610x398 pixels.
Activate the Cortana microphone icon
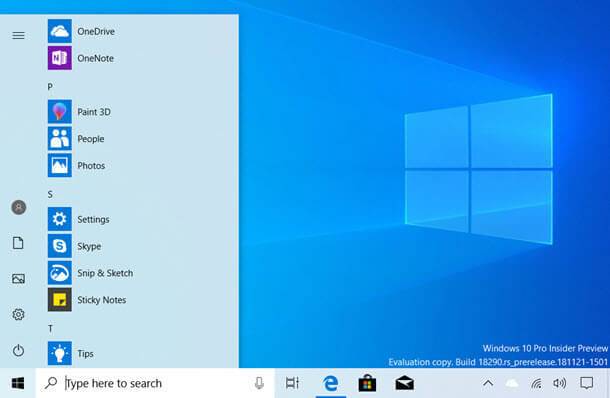[259, 383]
